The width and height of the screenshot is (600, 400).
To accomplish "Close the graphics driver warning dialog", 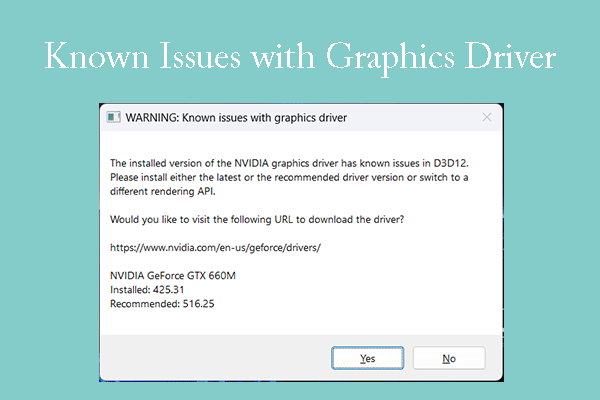I will [487, 117].
